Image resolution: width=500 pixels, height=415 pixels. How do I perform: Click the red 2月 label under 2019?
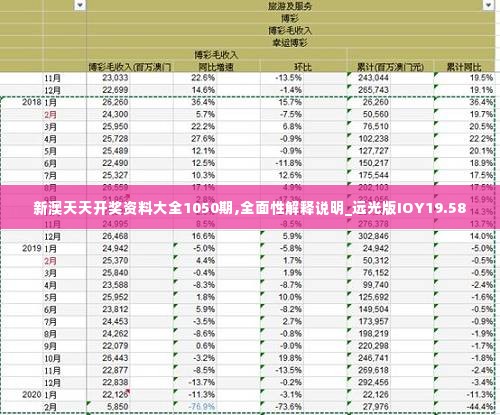pos(50,261)
